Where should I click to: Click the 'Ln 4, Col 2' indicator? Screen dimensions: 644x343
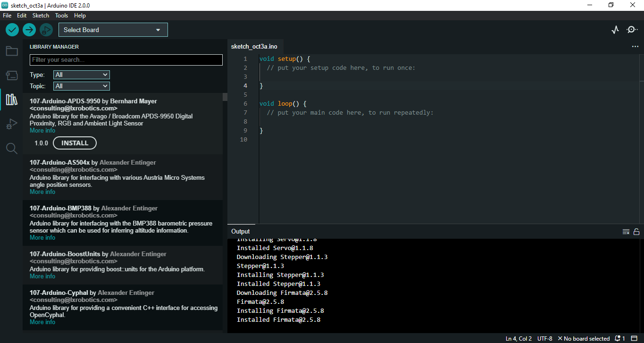(x=519, y=338)
